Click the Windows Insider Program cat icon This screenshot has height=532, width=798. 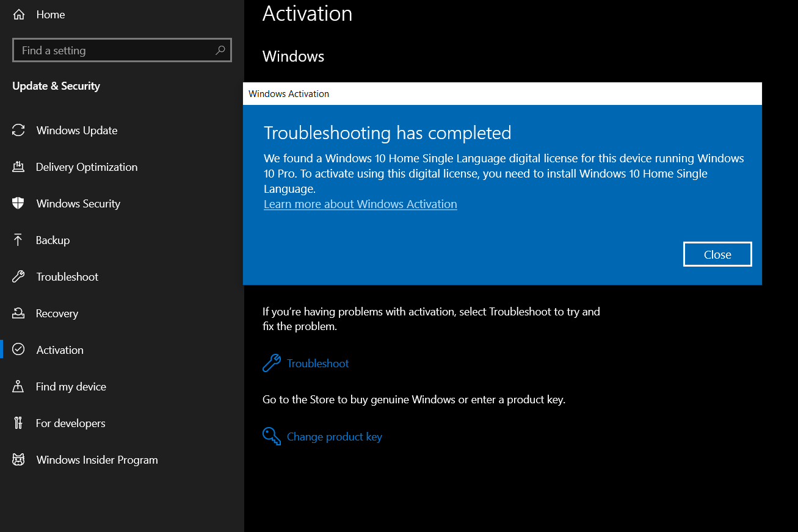coord(18,459)
